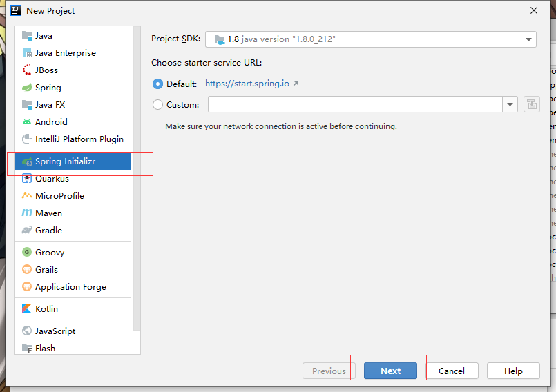Click the Java FX folder icon
This screenshot has width=556, height=392.
pyautogui.click(x=27, y=105)
